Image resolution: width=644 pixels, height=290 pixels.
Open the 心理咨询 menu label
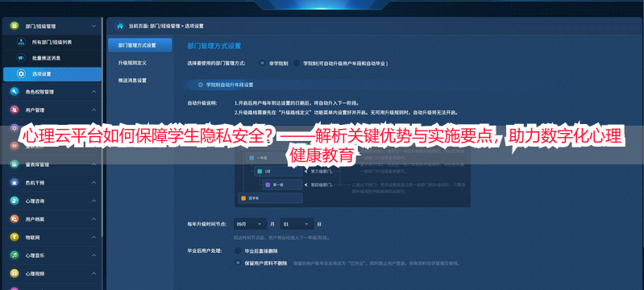tap(35, 201)
